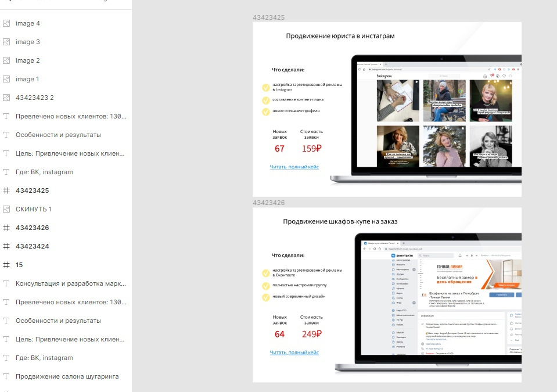Click the Instagram laptop mockup image
The image size is (557, 392).
pyautogui.click(x=426, y=119)
